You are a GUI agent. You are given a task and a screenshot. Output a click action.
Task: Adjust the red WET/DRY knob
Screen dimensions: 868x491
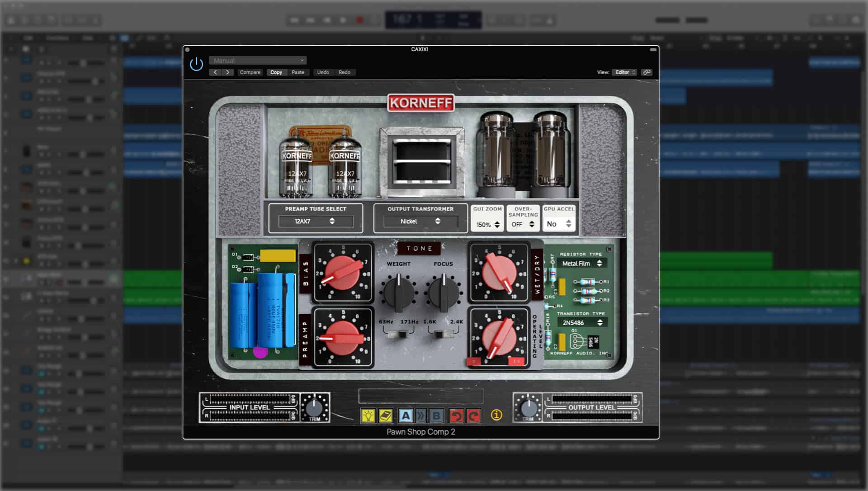point(499,273)
